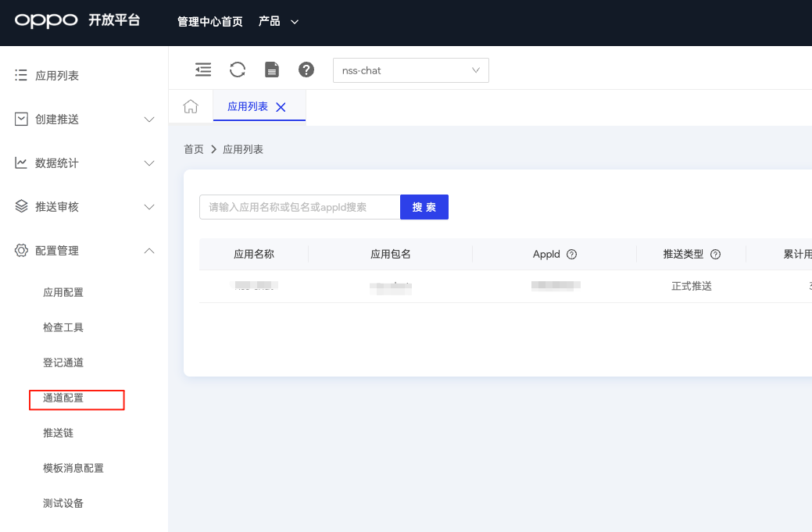The width and height of the screenshot is (812, 532).
Task: Click the 正式推送 cell
Action: [692, 286]
